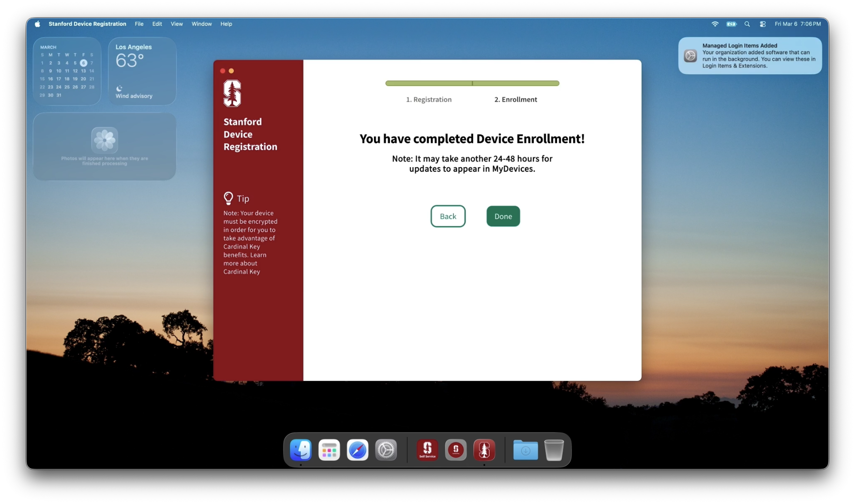Viewport: 855px width, 504px height.
Task: Open the Apple menu
Action: 37,24
